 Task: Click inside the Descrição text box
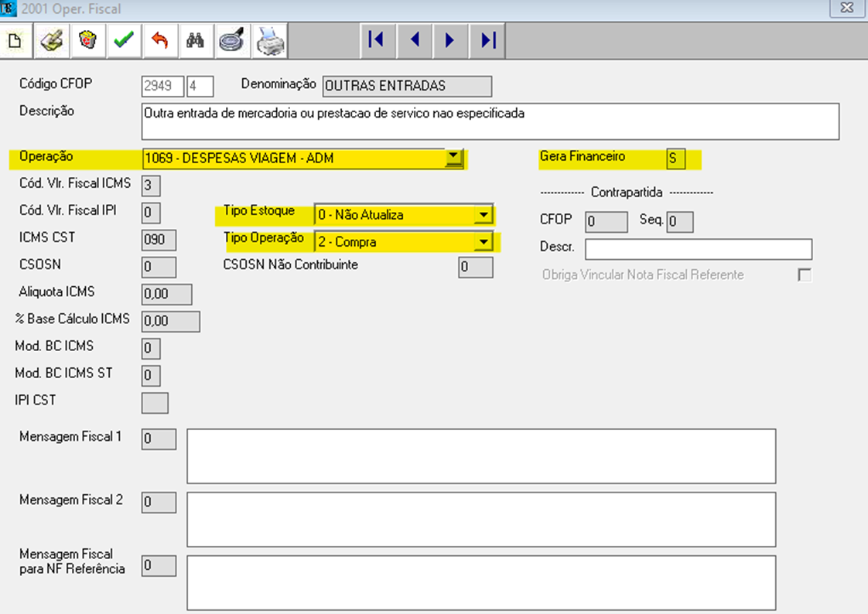pos(490,121)
